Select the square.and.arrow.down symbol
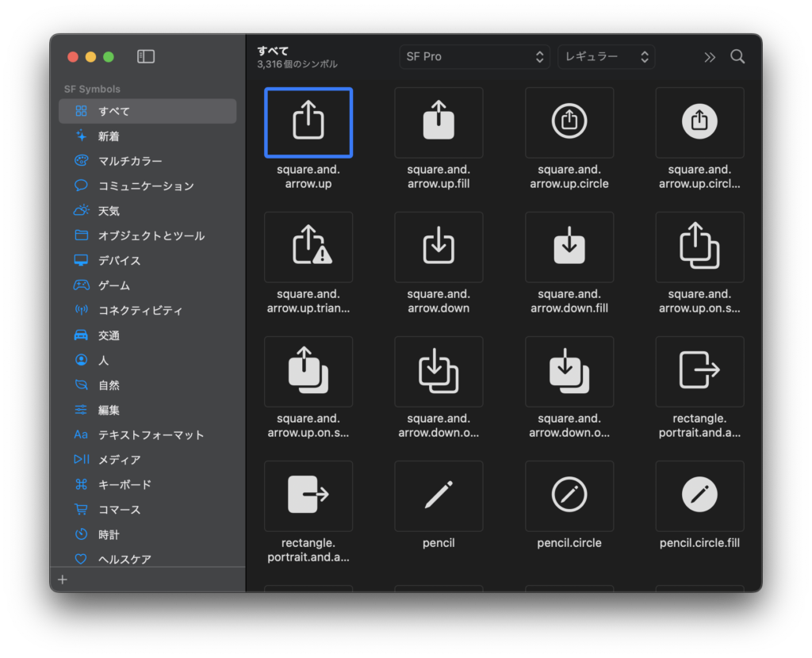 439,247
